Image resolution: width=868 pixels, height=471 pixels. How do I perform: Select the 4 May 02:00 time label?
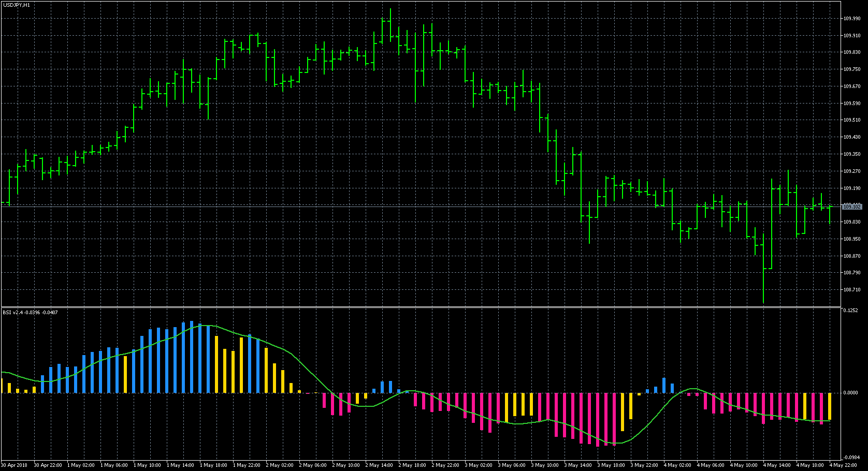tap(677, 465)
